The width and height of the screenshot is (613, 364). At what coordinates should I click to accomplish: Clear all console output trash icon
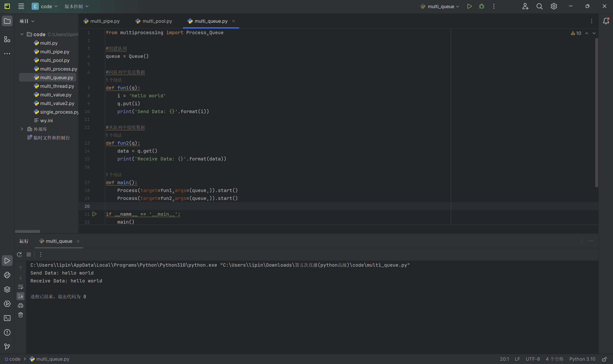[x=21, y=315]
